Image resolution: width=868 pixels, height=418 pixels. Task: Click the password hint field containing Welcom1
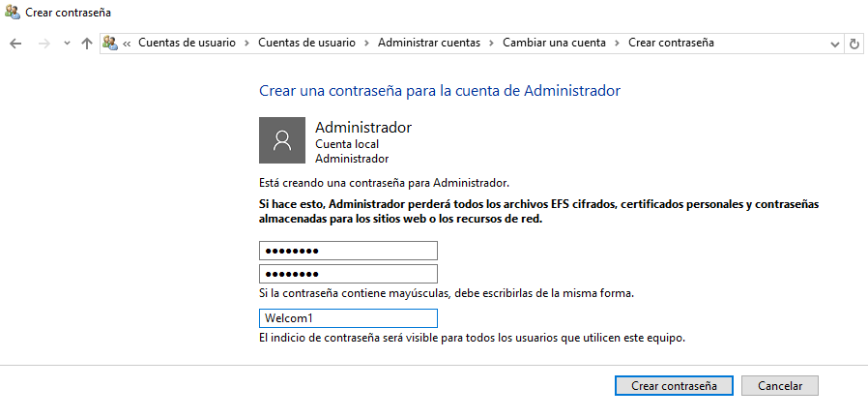point(348,318)
